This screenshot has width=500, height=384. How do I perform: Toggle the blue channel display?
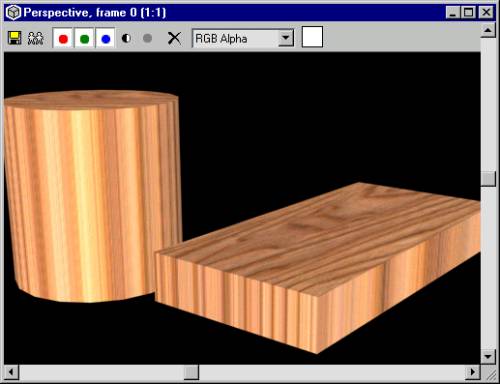click(x=106, y=38)
